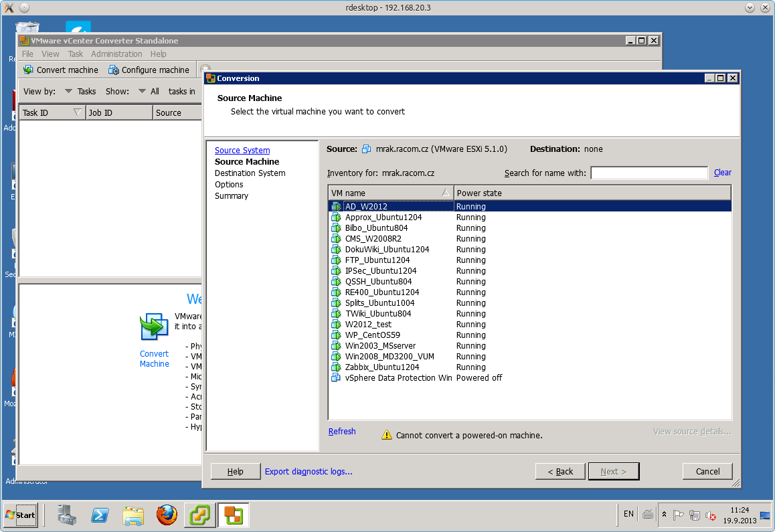Click inside the Search for name field
Viewport: 775px width, 532px height.
(x=649, y=173)
